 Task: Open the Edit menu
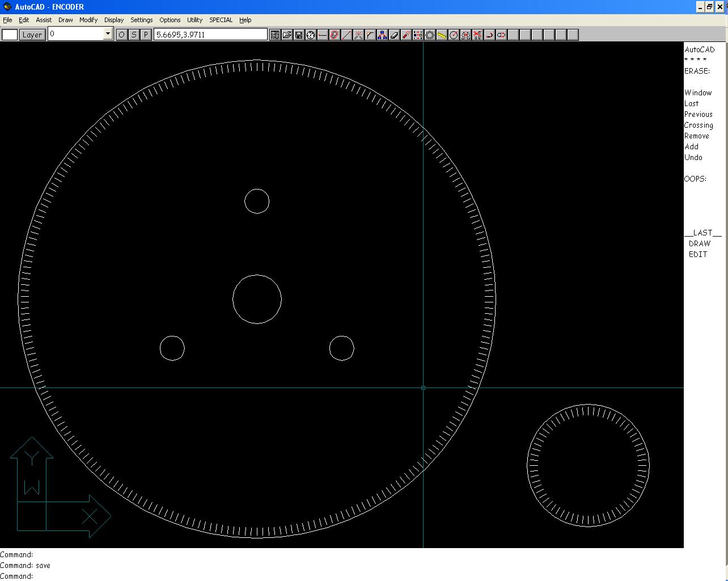[24, 20]
